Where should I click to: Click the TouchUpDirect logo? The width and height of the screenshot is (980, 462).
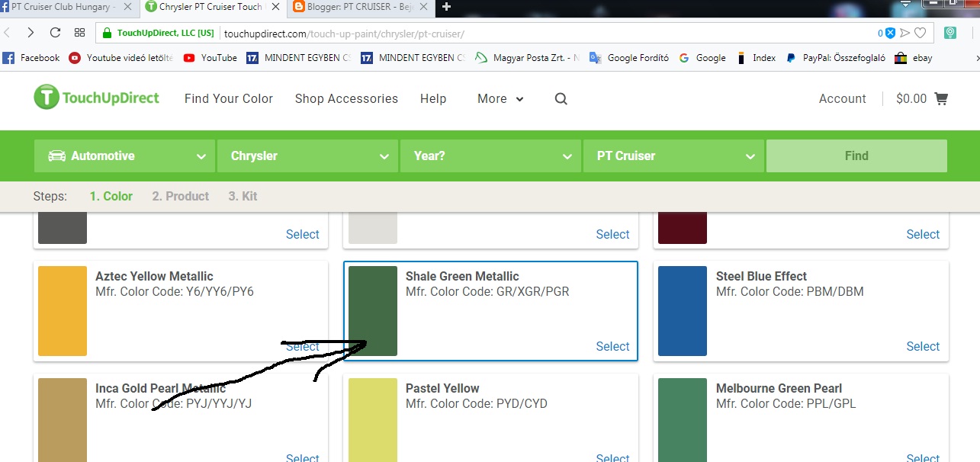pyautogui.click(x=97, y=98)
